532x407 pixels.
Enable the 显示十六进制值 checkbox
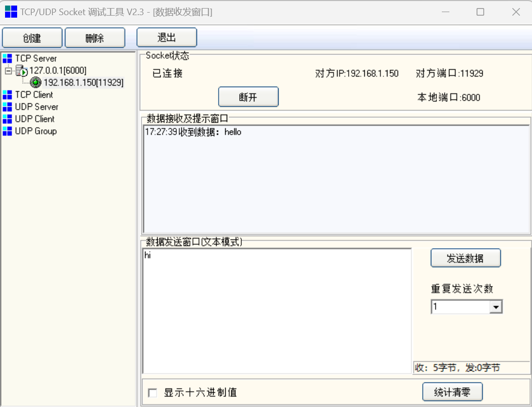[x=153, y=393]
